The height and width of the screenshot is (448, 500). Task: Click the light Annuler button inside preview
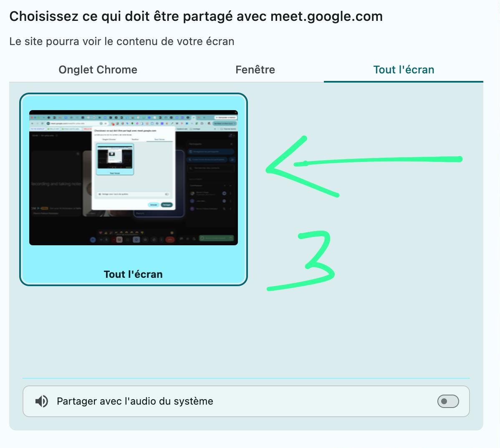[x=154, y=204]
